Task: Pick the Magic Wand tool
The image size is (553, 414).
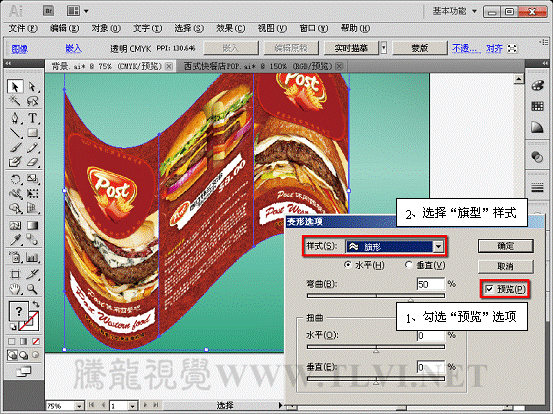Action: [x=15, y=101]
